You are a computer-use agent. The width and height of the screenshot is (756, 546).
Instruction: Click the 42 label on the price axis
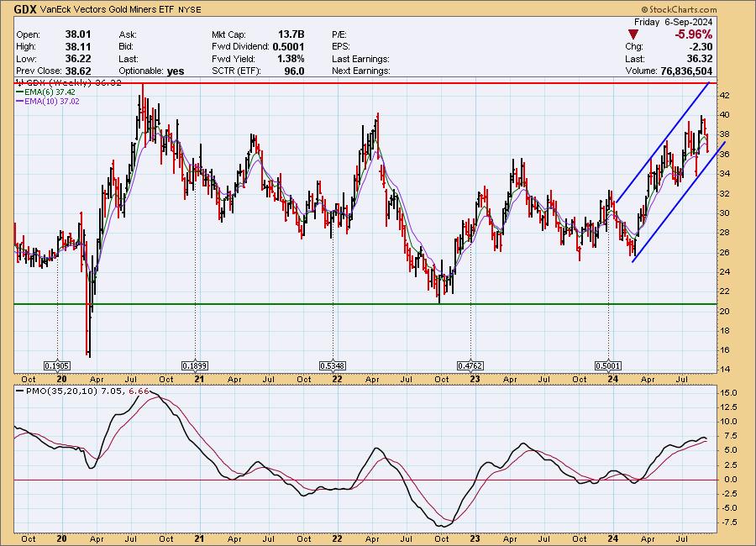[x=725, y=96]
